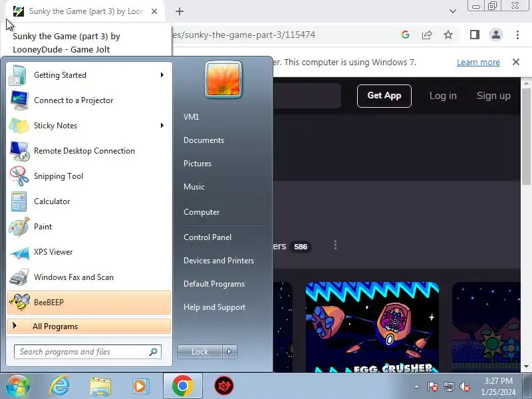Open the network status tray icon
Image resolution: width=532 pixels, height=399 pixels.
point(448,386)
